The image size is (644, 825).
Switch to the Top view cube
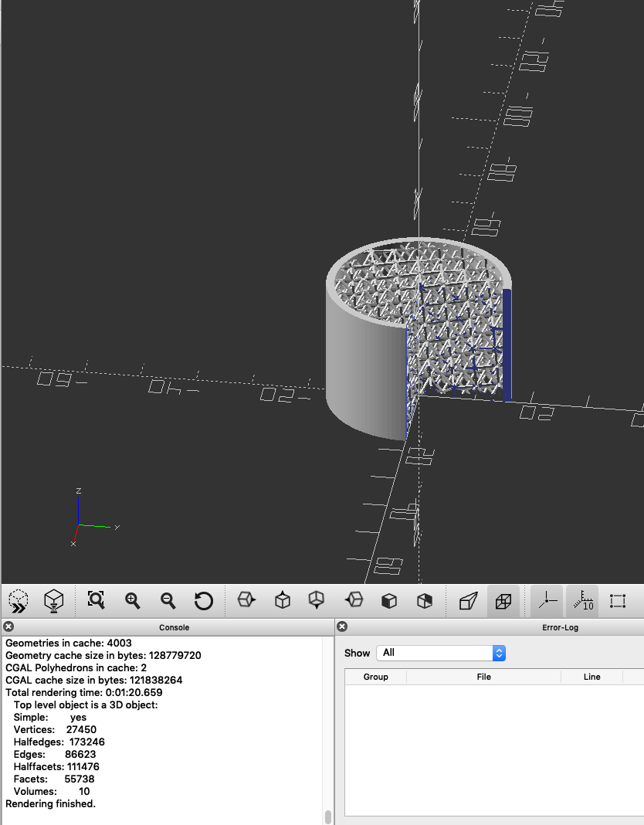[x=283, y=600]
